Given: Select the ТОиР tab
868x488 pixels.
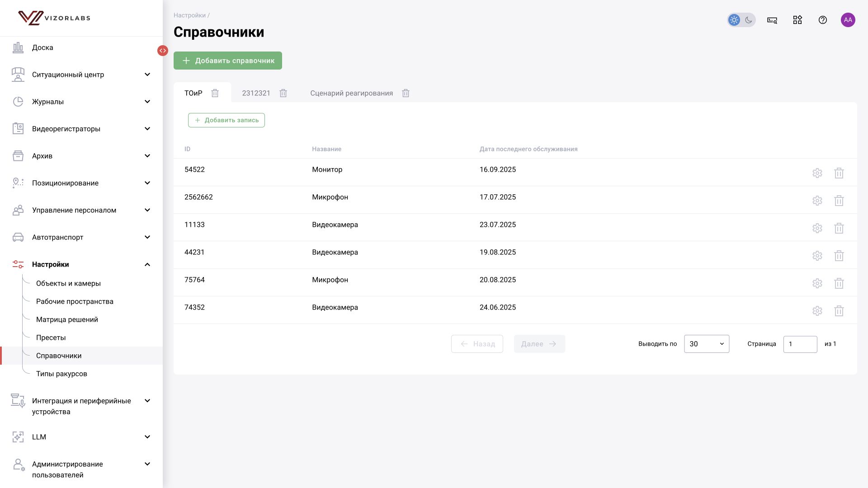Looking at the screenshot, I should coord(193,93).
